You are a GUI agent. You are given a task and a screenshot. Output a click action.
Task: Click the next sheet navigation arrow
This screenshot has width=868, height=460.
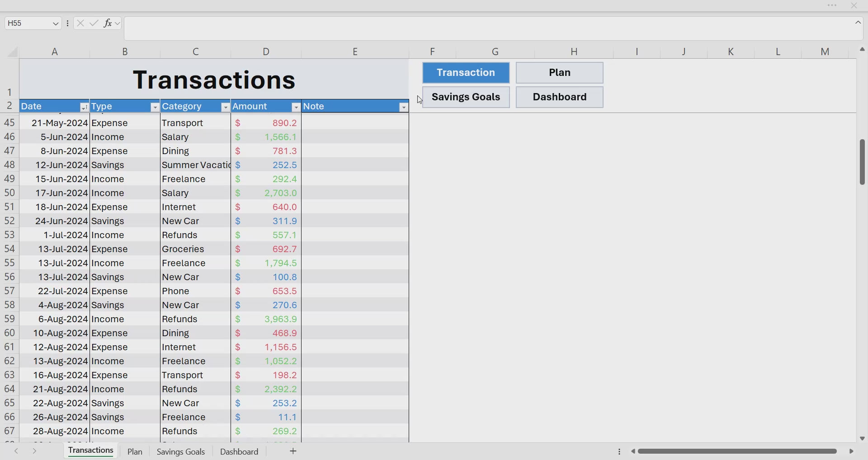point(34,451)
